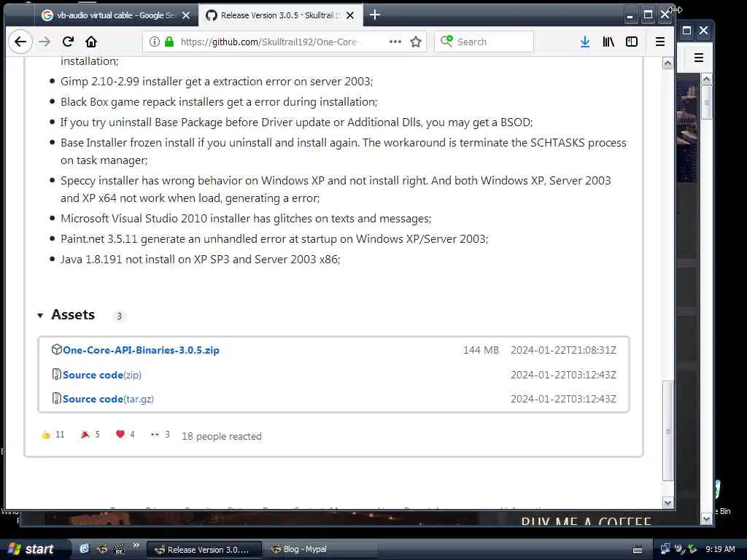Image resolution: width=747 pixels, height=560 pixels.
Task: Click the page scrollbar up arrow
Action: pos(668,63)
